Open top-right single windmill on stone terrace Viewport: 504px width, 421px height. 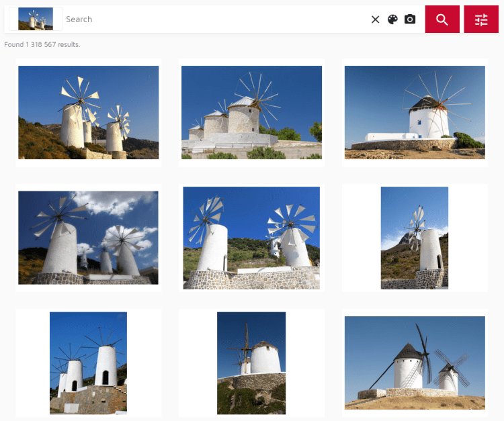(x=415, y=112)
